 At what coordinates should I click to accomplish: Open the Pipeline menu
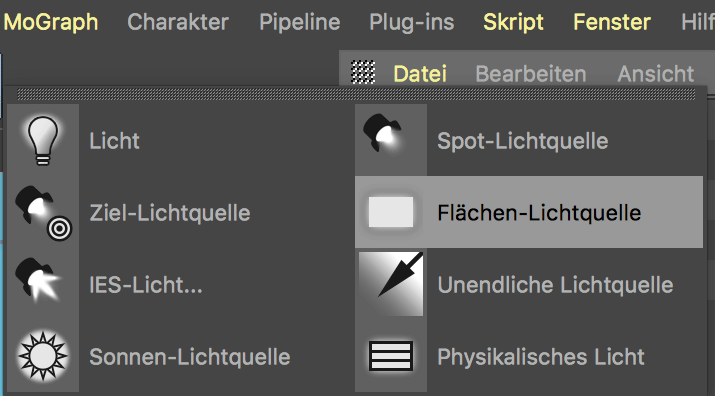pyautogui.click(x=300, y=21)
